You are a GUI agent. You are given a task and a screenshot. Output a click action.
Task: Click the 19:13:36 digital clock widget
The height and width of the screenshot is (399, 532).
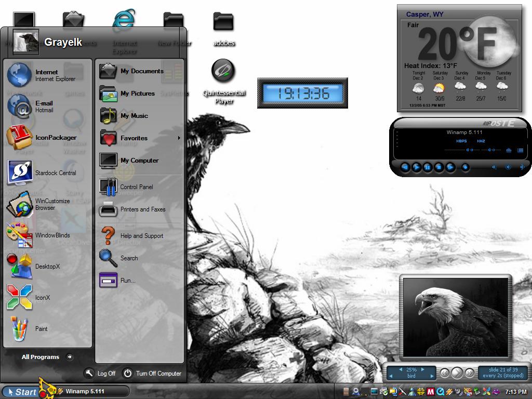[303, 93]
